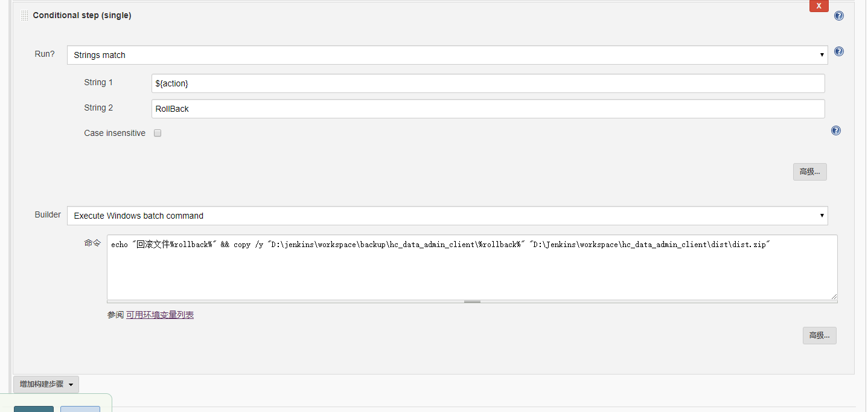Expand the 增加构建步骤 menu button
The height and width of the screenshot is (412, 868).
(x=46, y=384)
